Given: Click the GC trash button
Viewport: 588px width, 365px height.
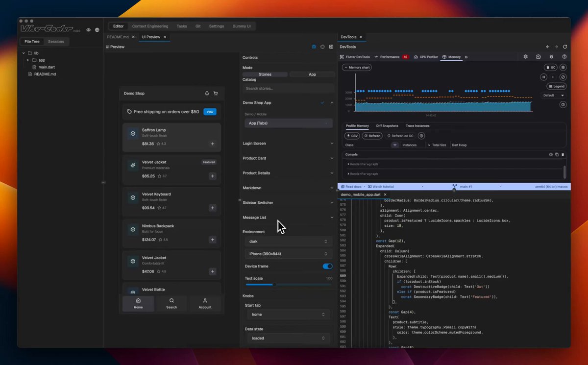Looking at the screenshot, I should coord(551,67).
